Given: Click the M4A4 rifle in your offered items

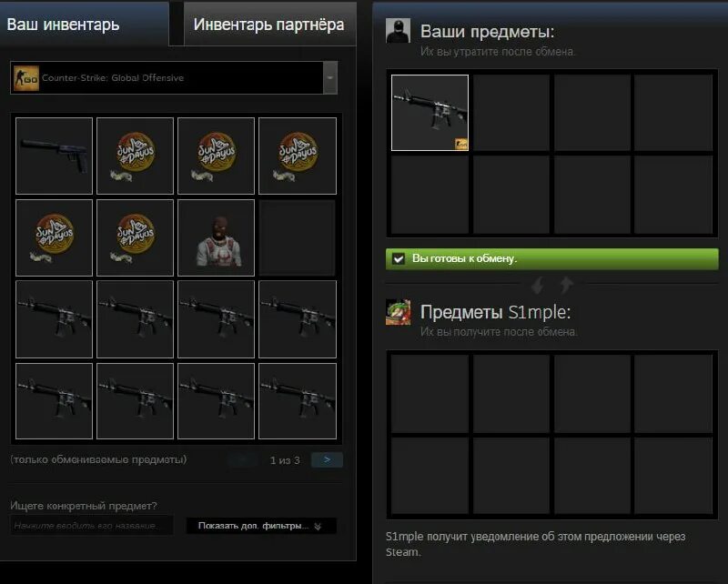Looking at the screenshot, I should click(430, 113).
